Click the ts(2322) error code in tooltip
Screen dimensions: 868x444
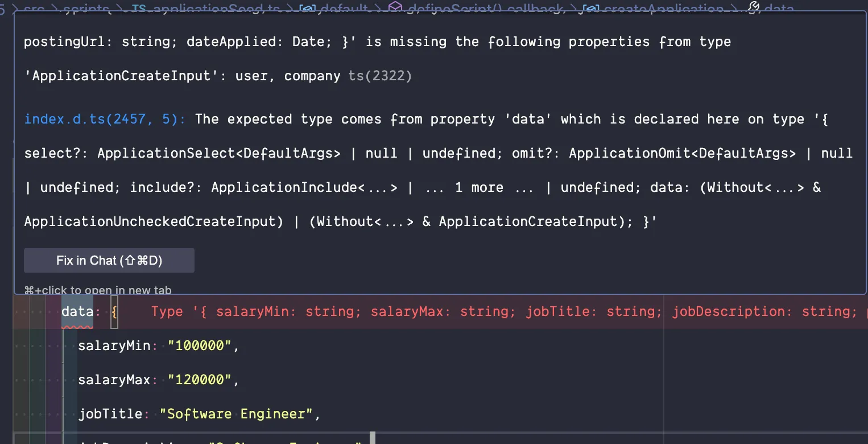pos(380,76)
